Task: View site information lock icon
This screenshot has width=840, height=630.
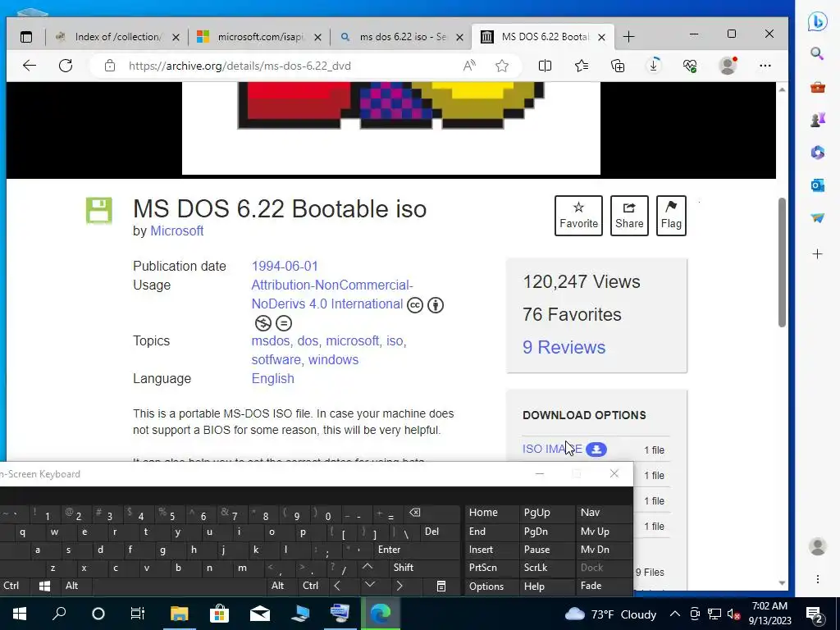Action: pyautogui.click(x=110, y=66)
